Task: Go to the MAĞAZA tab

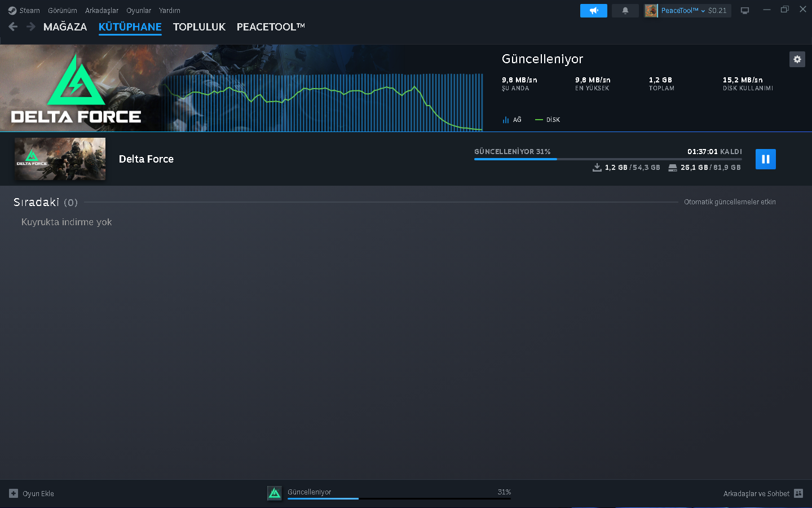Action: tap(65, 27)
